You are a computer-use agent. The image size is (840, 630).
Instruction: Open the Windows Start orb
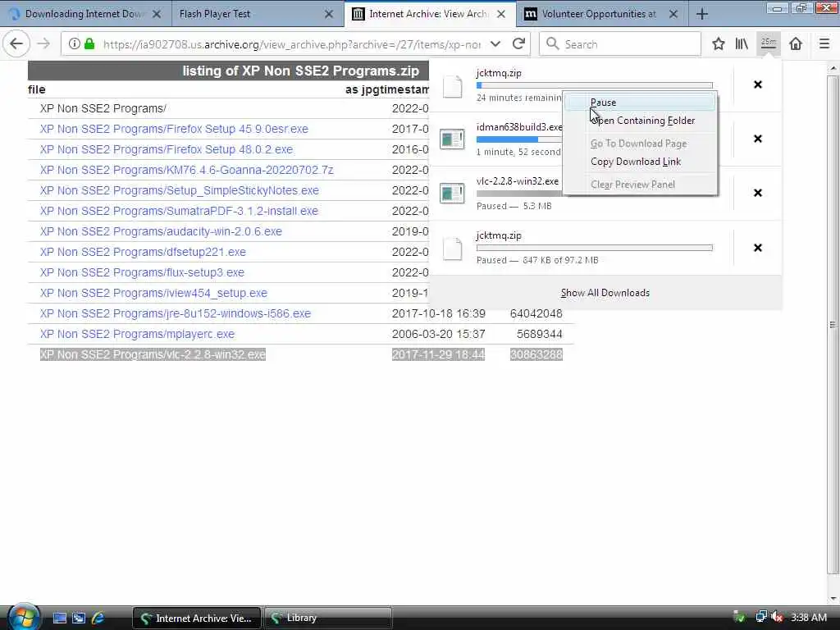23,617
